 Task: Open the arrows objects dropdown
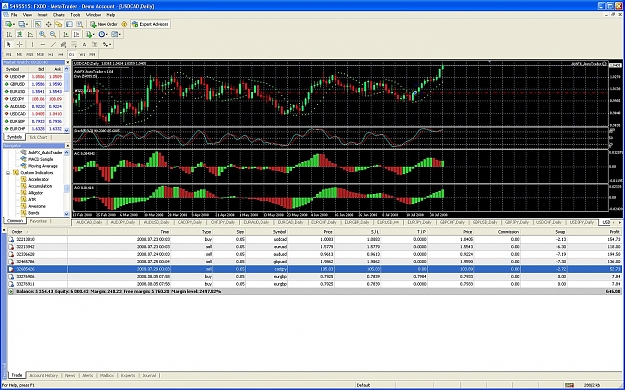[106, 44]
